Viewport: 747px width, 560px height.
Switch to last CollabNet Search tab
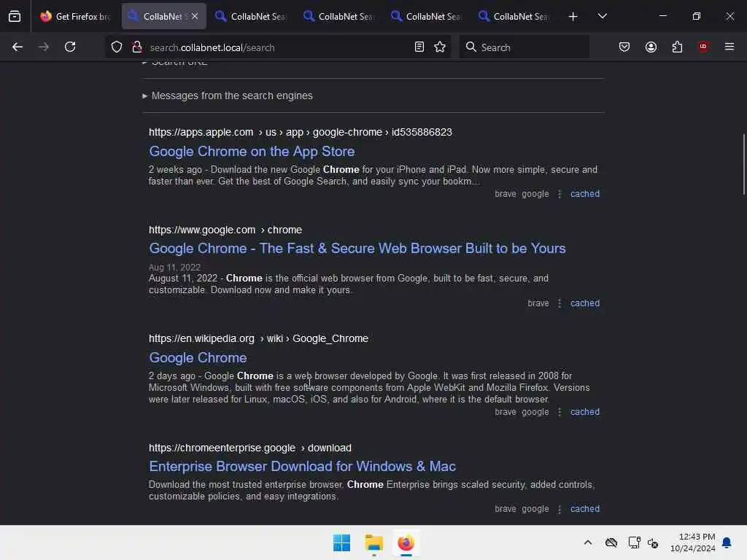tap(514, 17)
